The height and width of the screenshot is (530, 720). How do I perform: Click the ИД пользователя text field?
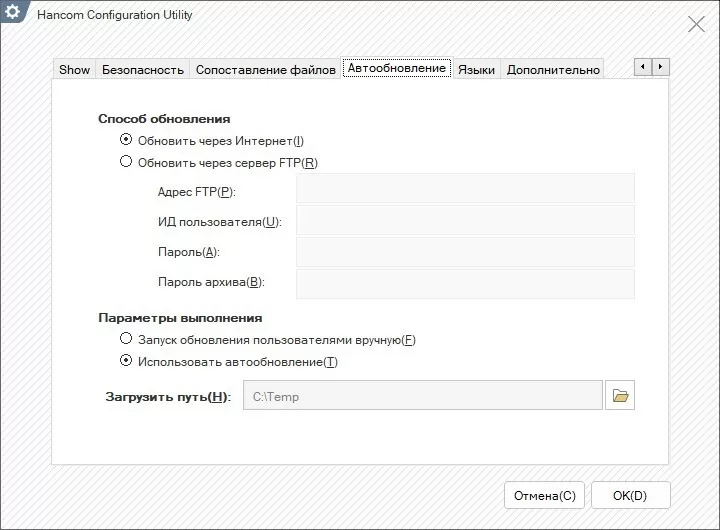click(x=465, y=221)
